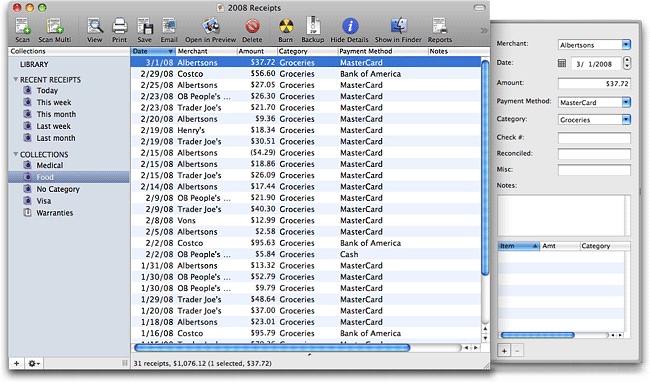
Task: Click the items table horizontal scrollbar
Action: pos(537,335)
